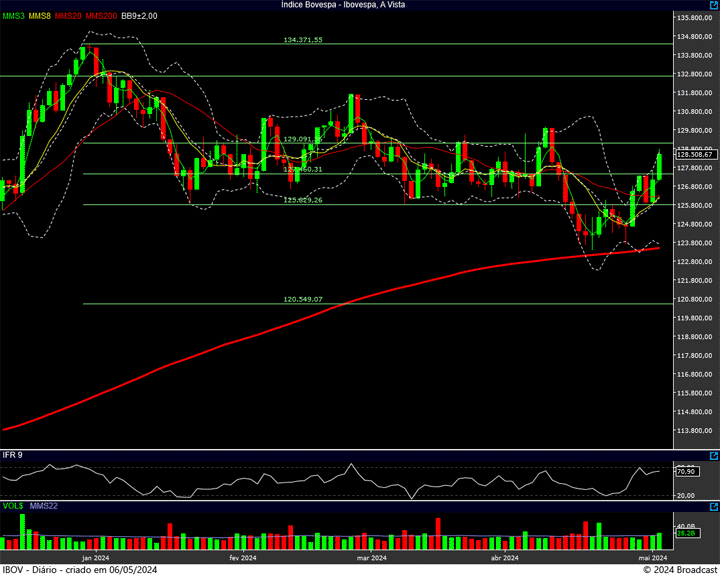Maximize the volume panel with its corner icon
The height and width of the screenshot is (575, 720).
coord(713,508)
